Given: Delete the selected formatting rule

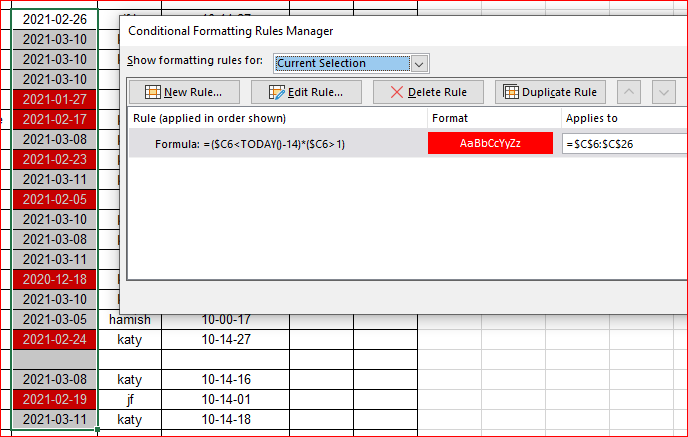Looking at the screenshot, I should (x=428, y=92).
